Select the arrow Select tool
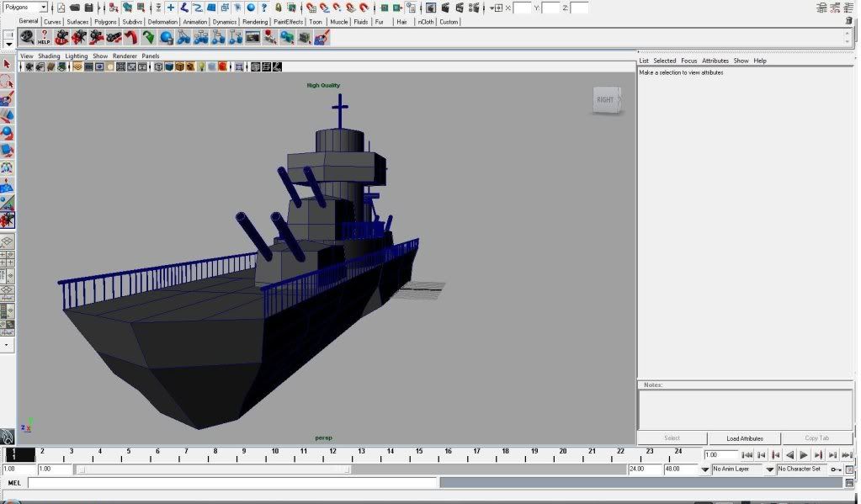The width and height of the screenshot is (861, 504). point(7,64)
